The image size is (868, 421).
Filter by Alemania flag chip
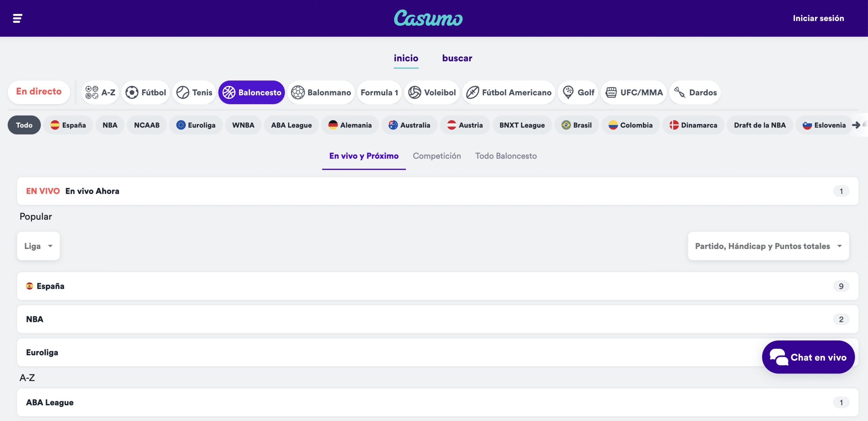350,125
